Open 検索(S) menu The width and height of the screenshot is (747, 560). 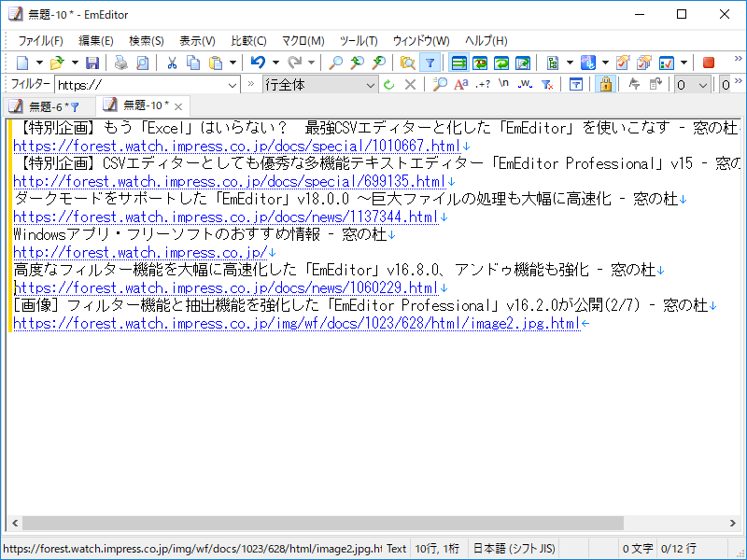pos(147,41)
